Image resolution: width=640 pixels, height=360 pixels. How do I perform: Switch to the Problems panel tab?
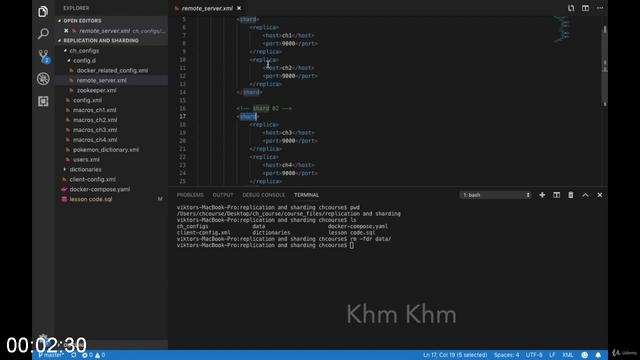[190, 195]
